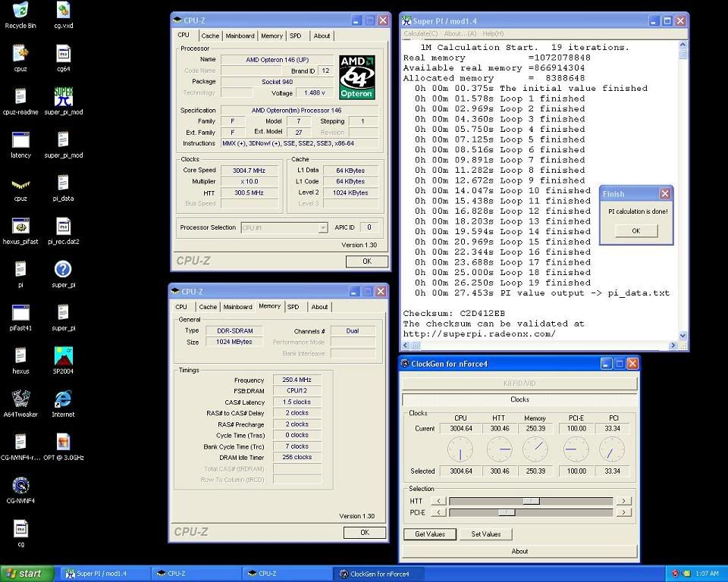Open the super_pi help file with question-mark icon
This screenshot has height=582, width=728.
63,269
